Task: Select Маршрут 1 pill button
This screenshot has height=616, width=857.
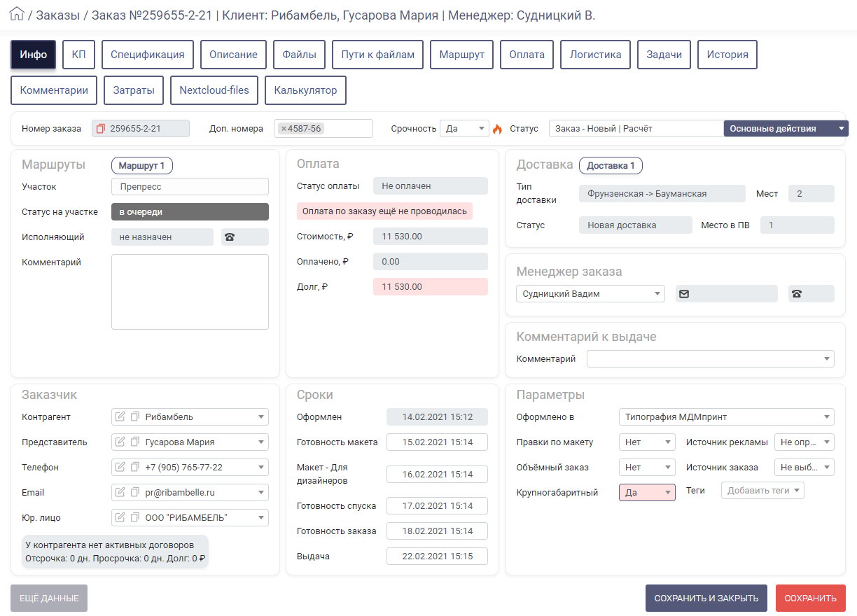Action: (142, 166)
